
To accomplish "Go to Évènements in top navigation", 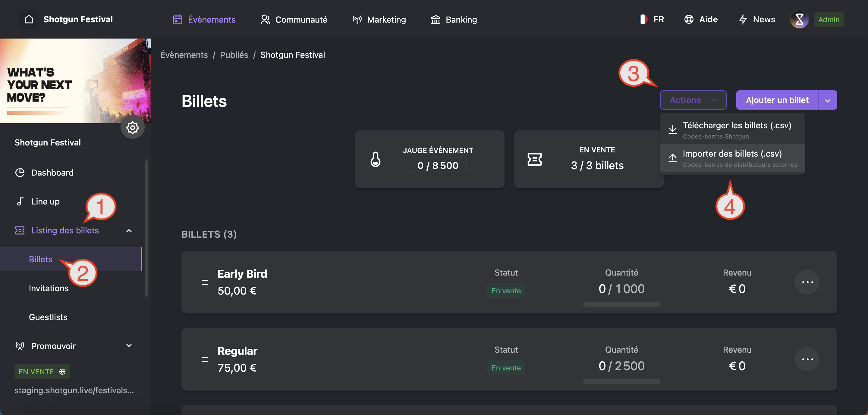I will pyautogui.click(x=204, y=20).
